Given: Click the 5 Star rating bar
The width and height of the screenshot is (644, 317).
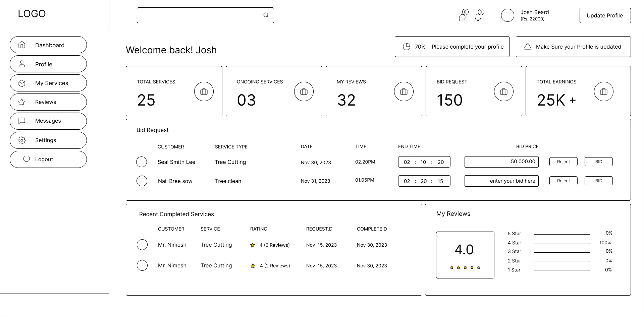Looking at the screenshot, I should [562, 235].
